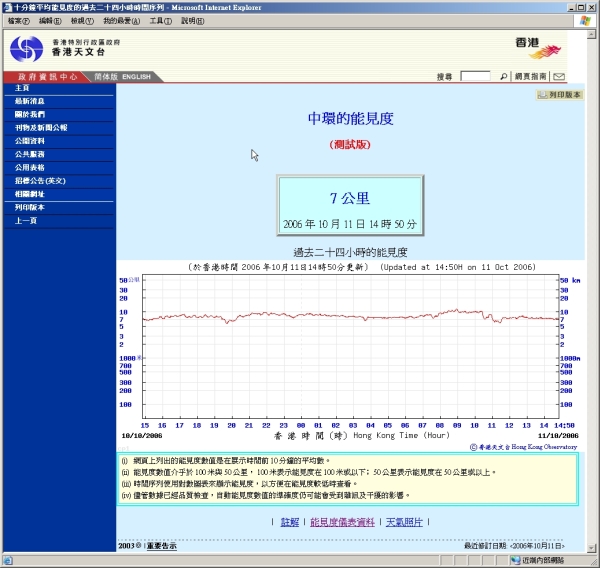
Task: Click the 測試版 beta label
Action: [x=350, y=145]
